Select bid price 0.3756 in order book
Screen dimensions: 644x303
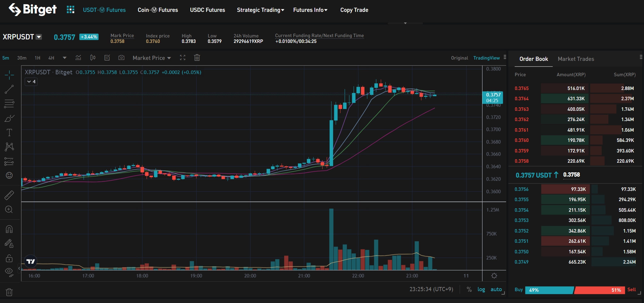521,189
